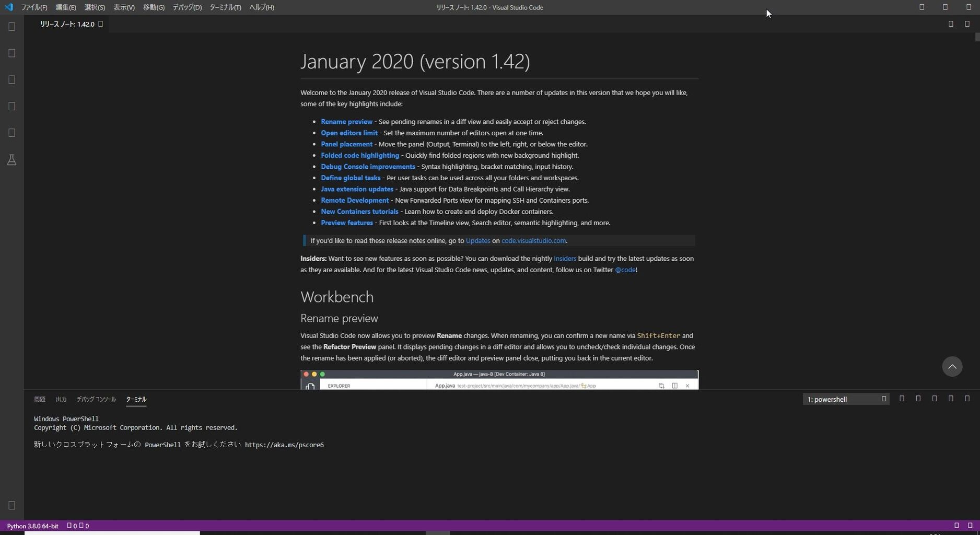Minimize the Visual Studio Code window
980x535 pixels.
(x=921, y=7)
